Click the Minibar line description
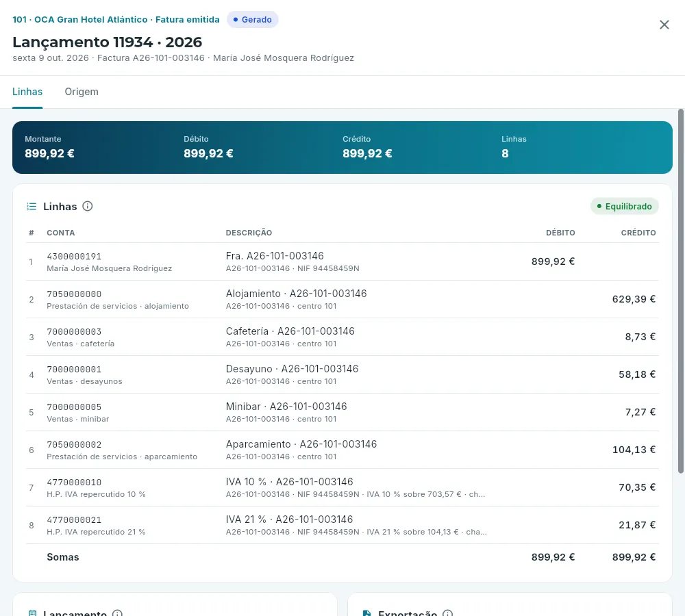The image size is (685, 616). coord(286,406)
